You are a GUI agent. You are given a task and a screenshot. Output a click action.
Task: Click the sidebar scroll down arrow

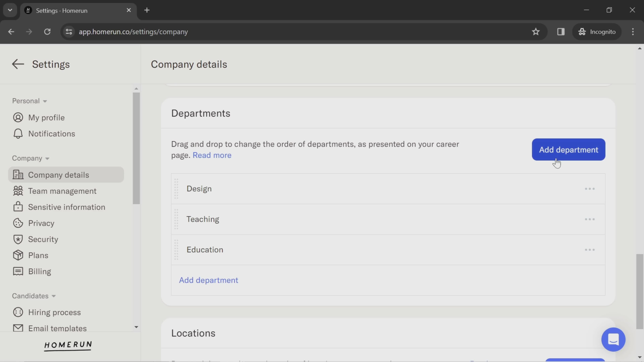coord(136,327)
